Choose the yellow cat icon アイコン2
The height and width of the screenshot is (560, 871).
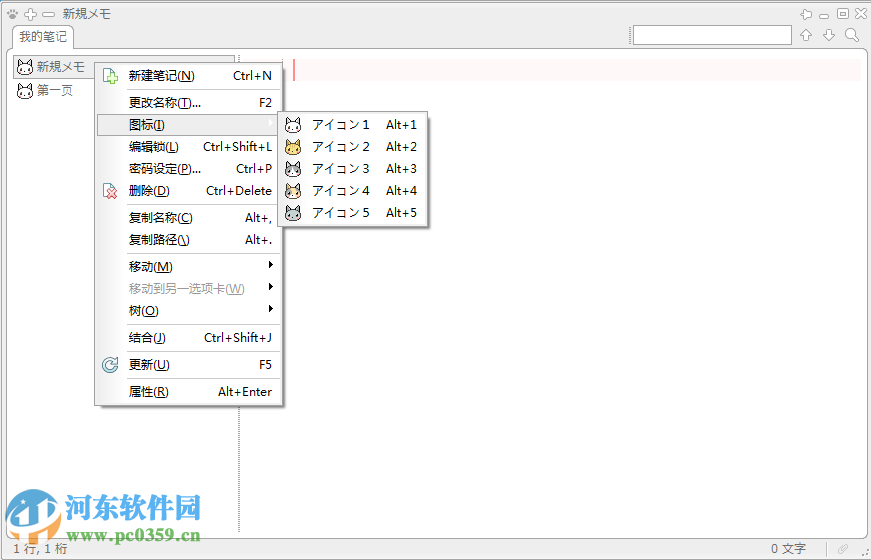293,147
